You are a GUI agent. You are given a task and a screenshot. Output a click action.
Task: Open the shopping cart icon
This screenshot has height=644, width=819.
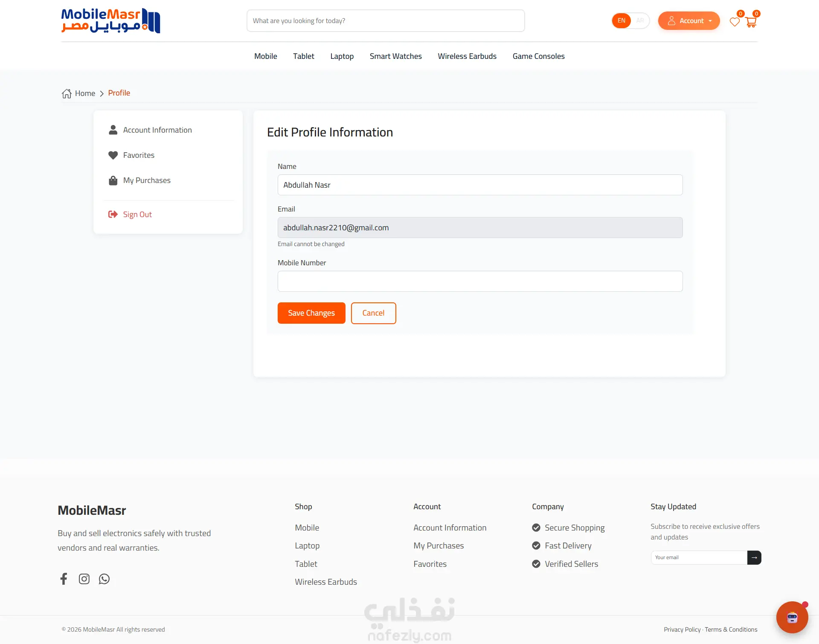[x=751, y=22]
